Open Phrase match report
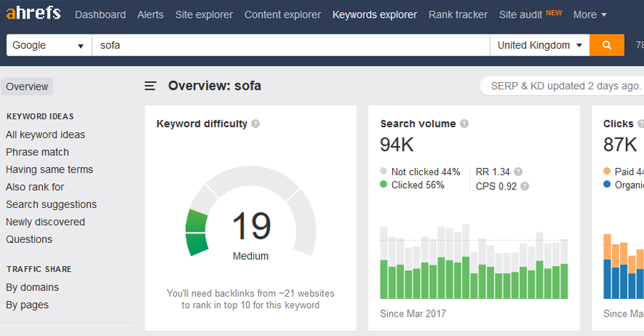Image resolution: width=644 pixels, height=336 pixels. coord(37,152)
